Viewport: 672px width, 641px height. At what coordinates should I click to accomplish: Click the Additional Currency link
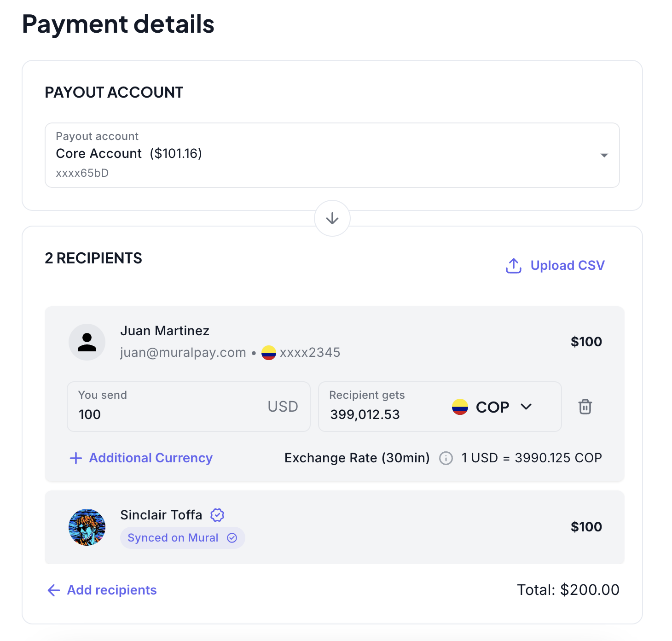[x=151, y=458]
